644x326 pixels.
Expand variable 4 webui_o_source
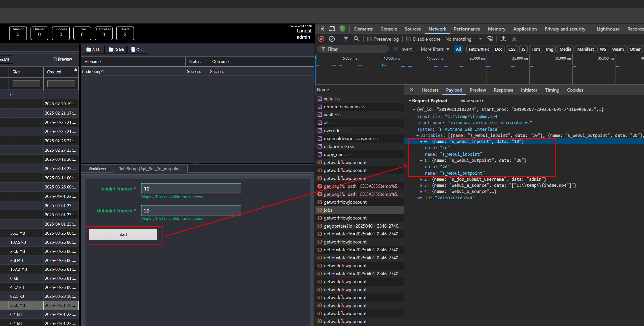421,192
